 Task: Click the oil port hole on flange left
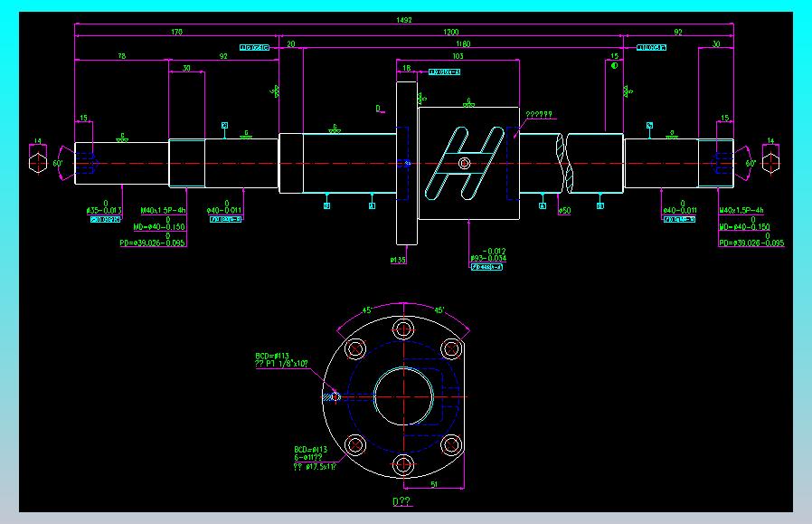pos(335,397)
